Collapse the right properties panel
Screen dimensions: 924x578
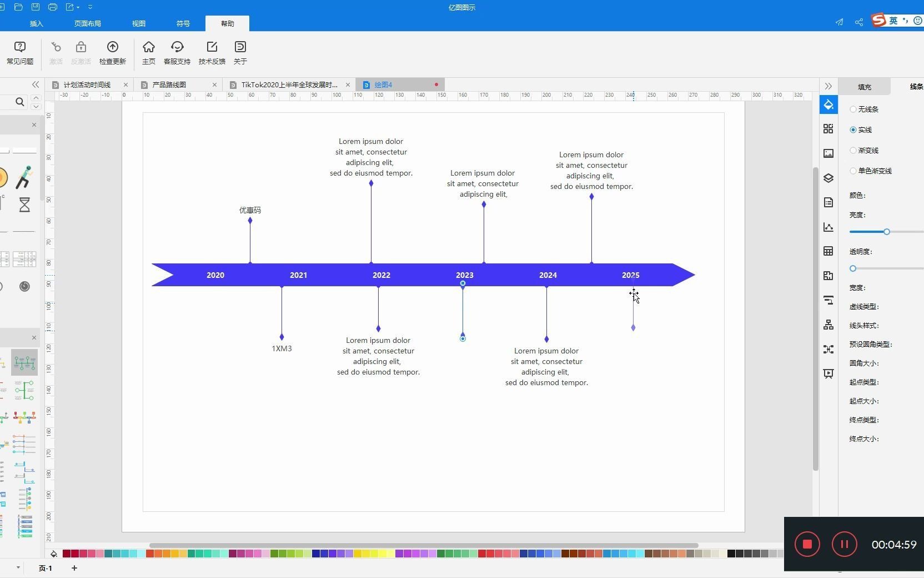(x=828, y=86)
